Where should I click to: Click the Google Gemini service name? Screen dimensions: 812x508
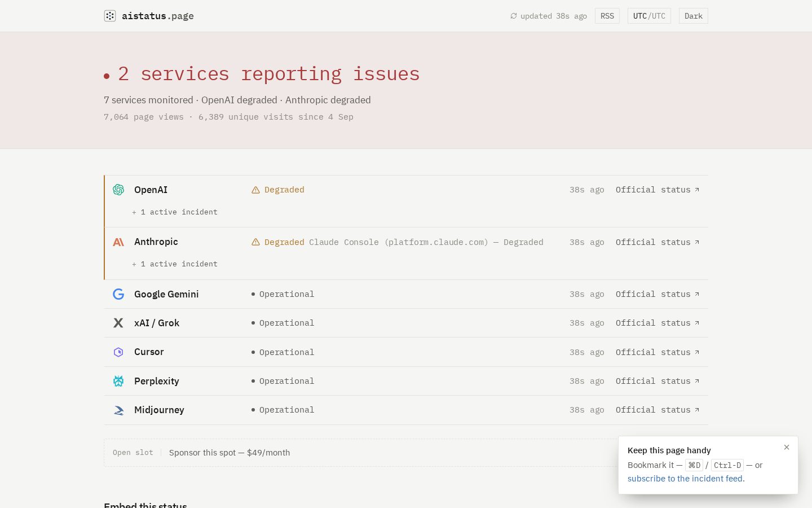point(166,294)
